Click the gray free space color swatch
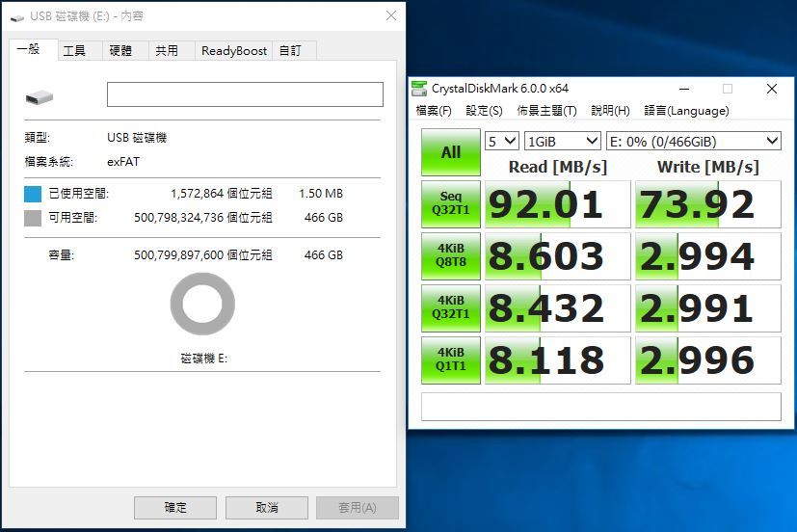797x532 pixels. click(x=33, y=218)
